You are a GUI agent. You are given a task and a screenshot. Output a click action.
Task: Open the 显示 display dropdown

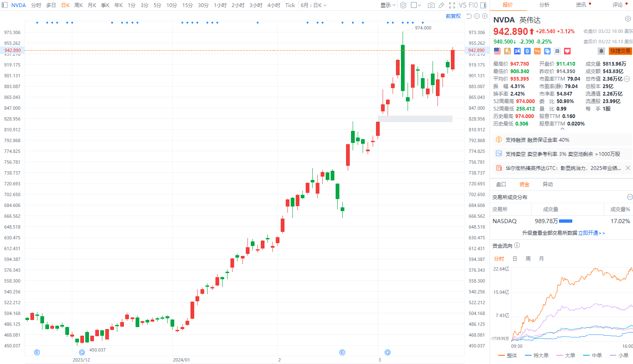[388, 5]
